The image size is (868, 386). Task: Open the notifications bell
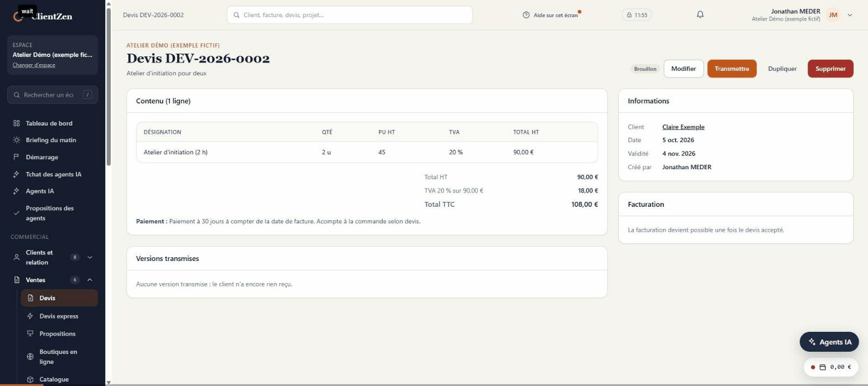click(700, 15)
